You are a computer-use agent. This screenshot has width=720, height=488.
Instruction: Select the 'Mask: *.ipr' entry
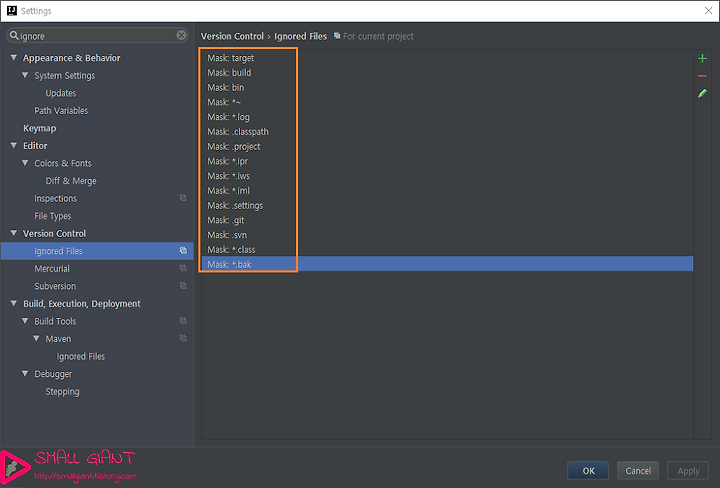click(447, 161)
